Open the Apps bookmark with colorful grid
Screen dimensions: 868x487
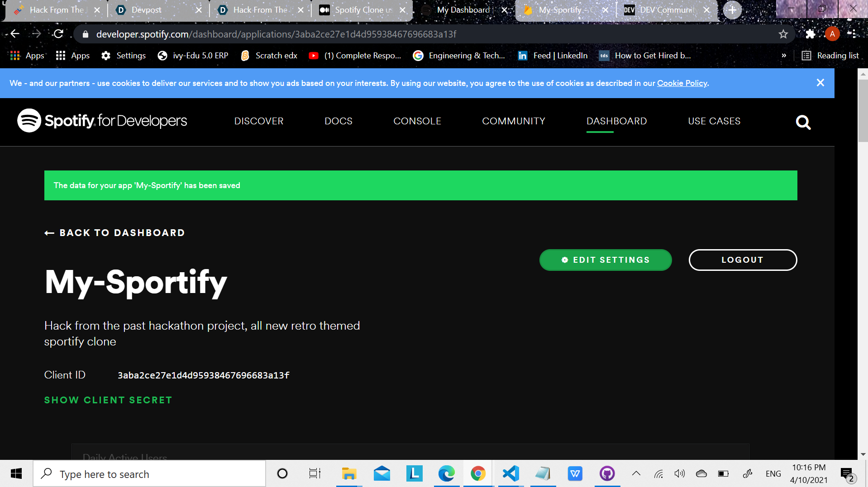click(27, 56)
